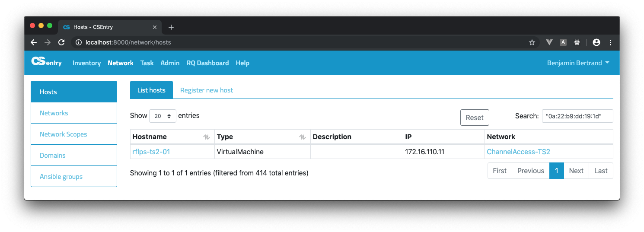Click the CSEntry logo in navbar
The image size is (644, 232).
click(47, 63)
